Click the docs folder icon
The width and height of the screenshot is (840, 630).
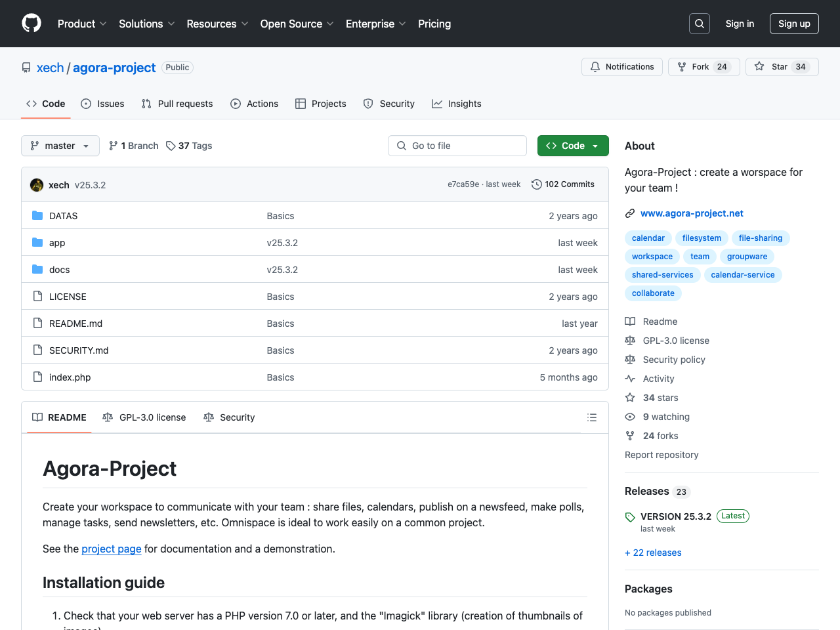[37, 270]
